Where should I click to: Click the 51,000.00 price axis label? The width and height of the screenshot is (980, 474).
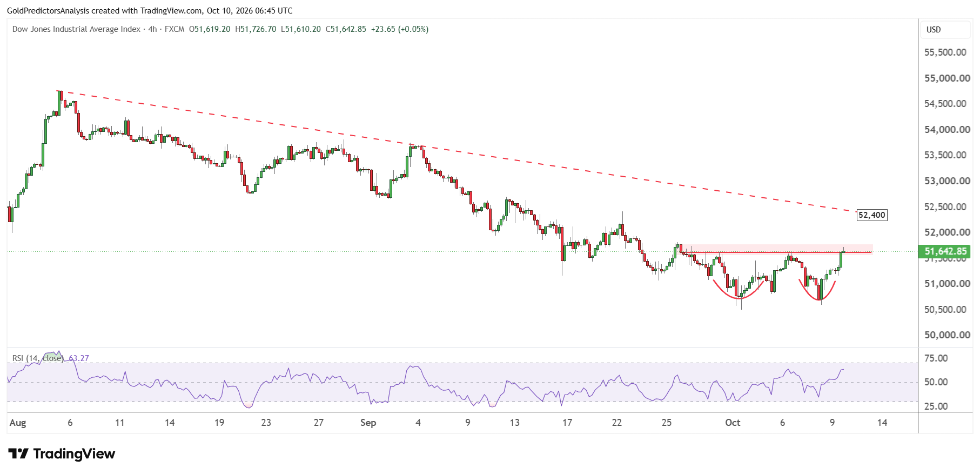[x=947, y=284]
